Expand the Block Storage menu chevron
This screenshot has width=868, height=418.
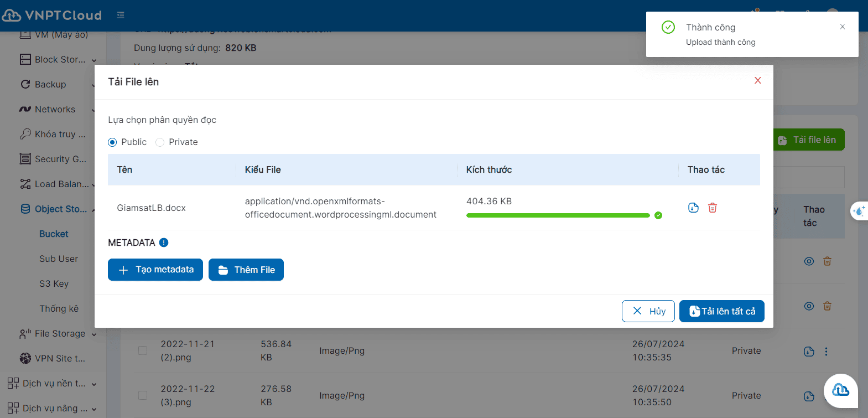tap(94, 60)
